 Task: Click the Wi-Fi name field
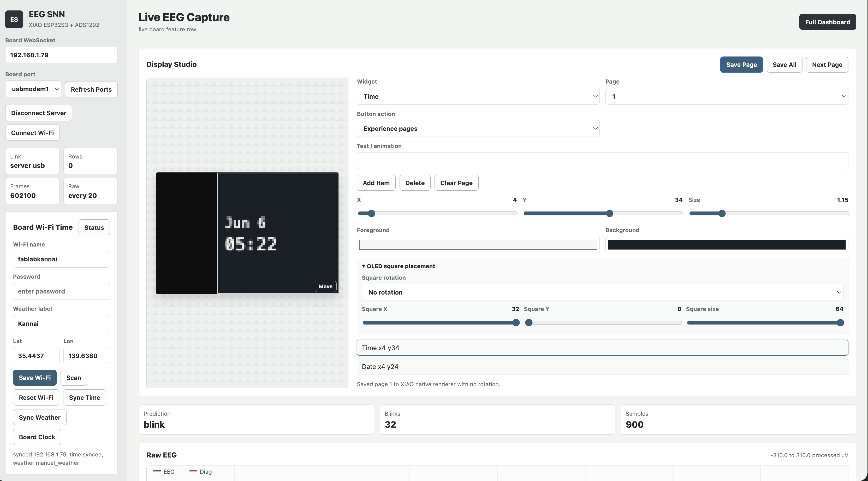(x=61, y=259)
